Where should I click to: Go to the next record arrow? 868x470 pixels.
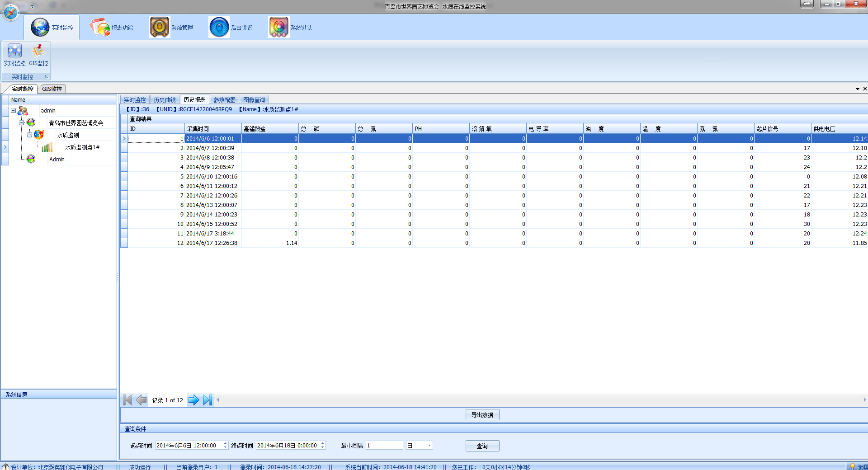193,400
